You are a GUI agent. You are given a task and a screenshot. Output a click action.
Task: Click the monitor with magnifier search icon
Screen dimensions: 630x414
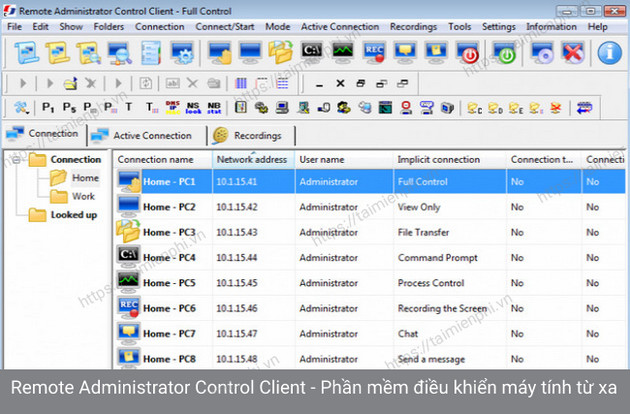click(x=120, y=53)
